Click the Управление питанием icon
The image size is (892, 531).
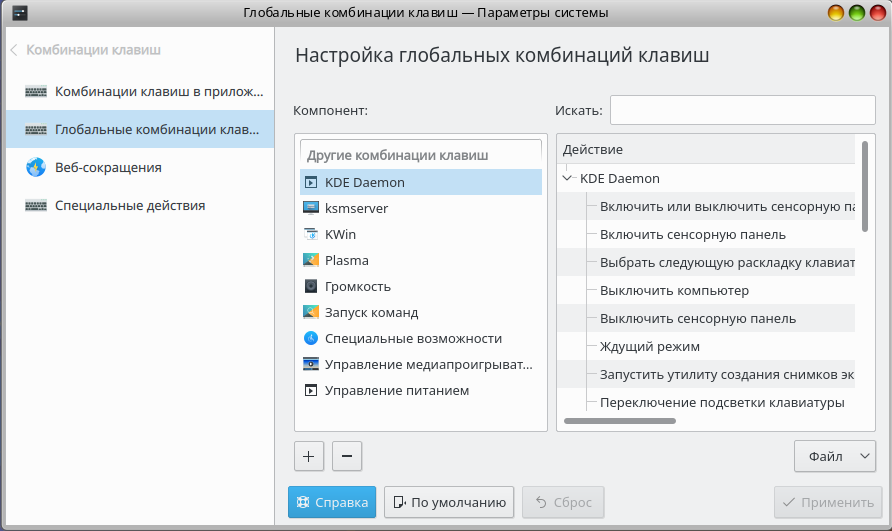[x=311, y=390]
